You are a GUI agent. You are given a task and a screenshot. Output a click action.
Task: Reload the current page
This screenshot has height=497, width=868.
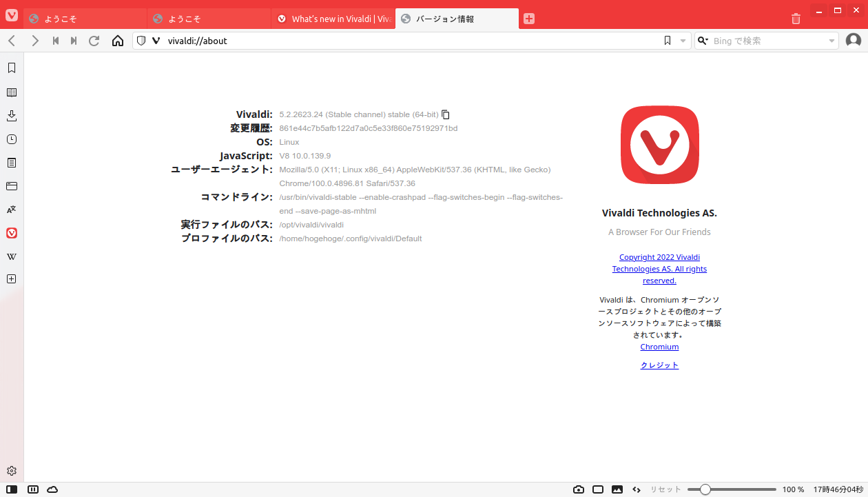94,41
